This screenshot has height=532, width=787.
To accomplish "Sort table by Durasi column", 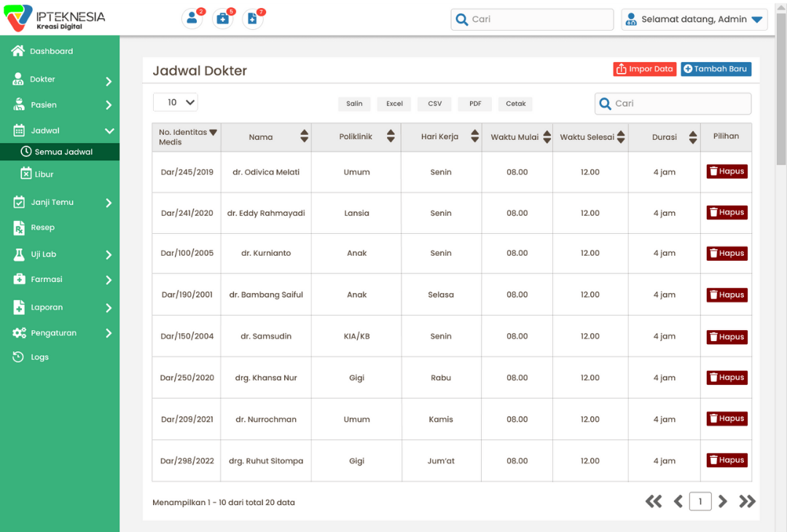I will click(x=692, y=137).
